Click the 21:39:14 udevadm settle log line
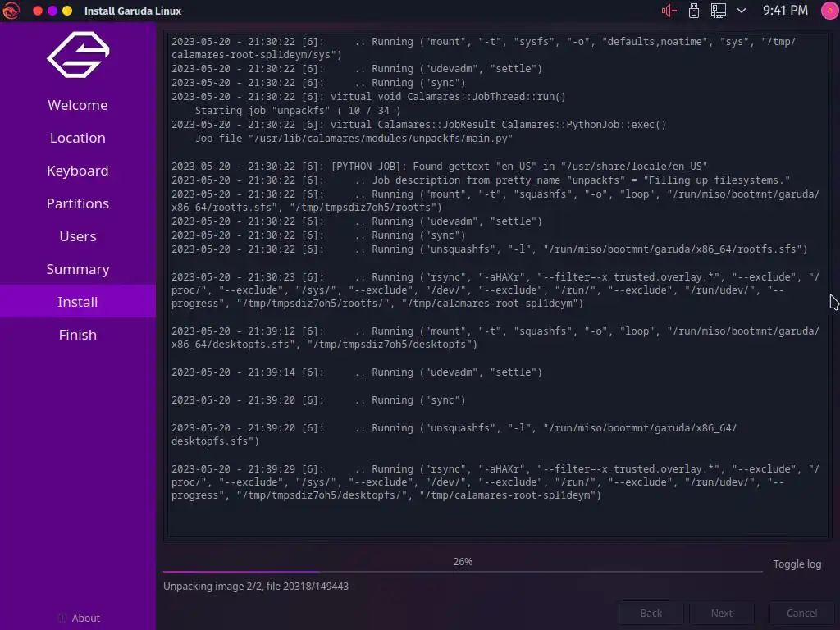 click(x=357, y=372)
